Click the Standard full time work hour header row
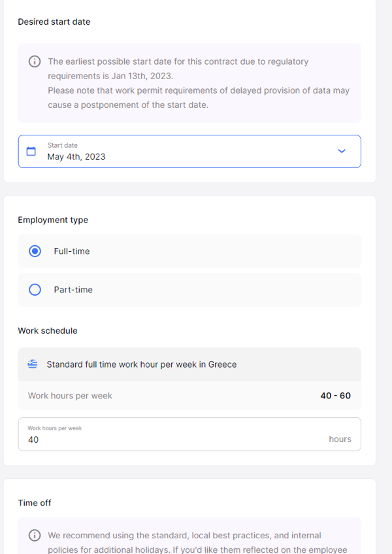The height and width of the screenshot is (554, 392). (x=189, y=364)
